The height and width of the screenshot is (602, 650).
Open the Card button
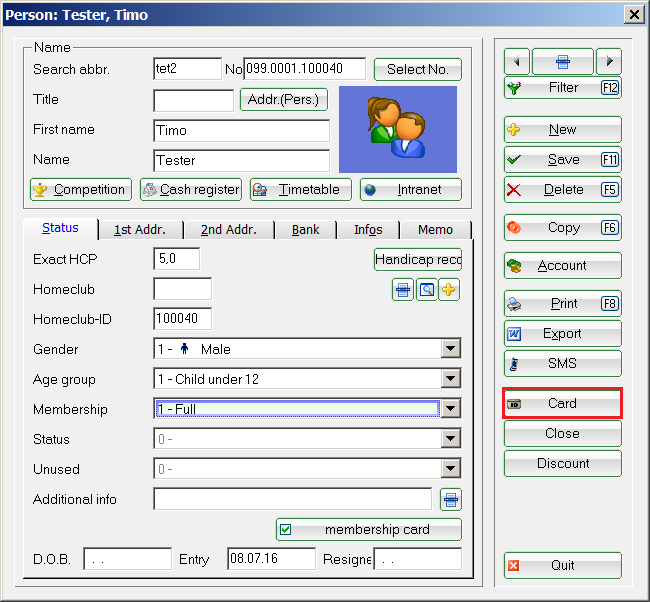point(563,403)
